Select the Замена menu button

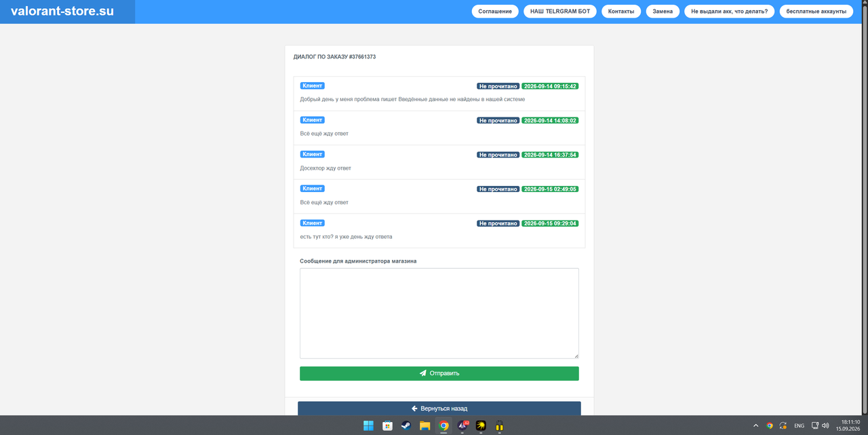tap(663, 12)
